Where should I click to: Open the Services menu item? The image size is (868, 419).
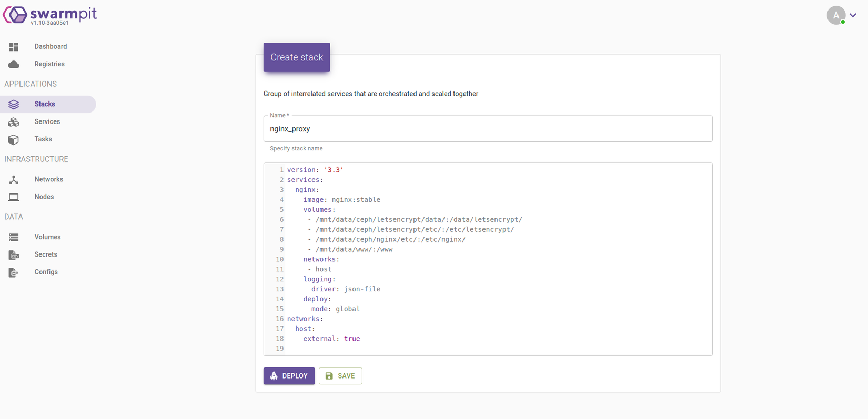[x=47, y=121]
